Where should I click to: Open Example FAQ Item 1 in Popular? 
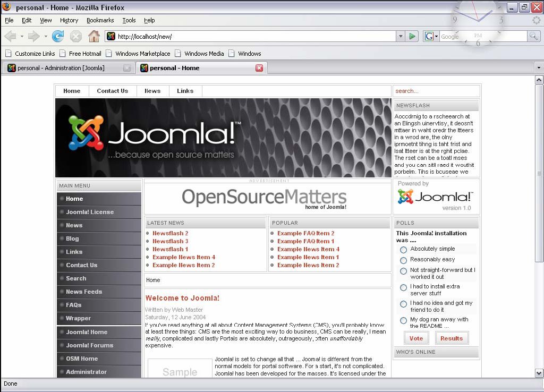tap(305, 241)
